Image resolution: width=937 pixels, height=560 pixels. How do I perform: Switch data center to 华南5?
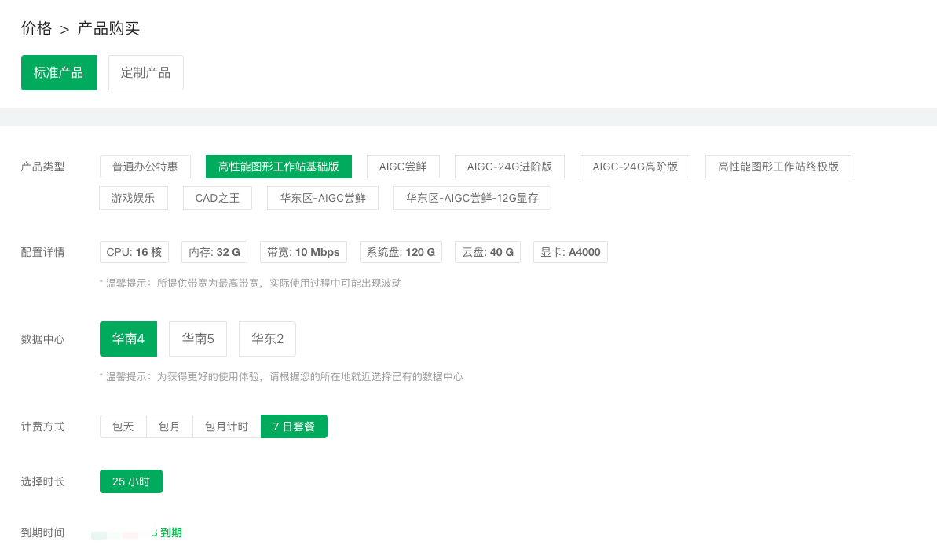(x=198, y=339)
